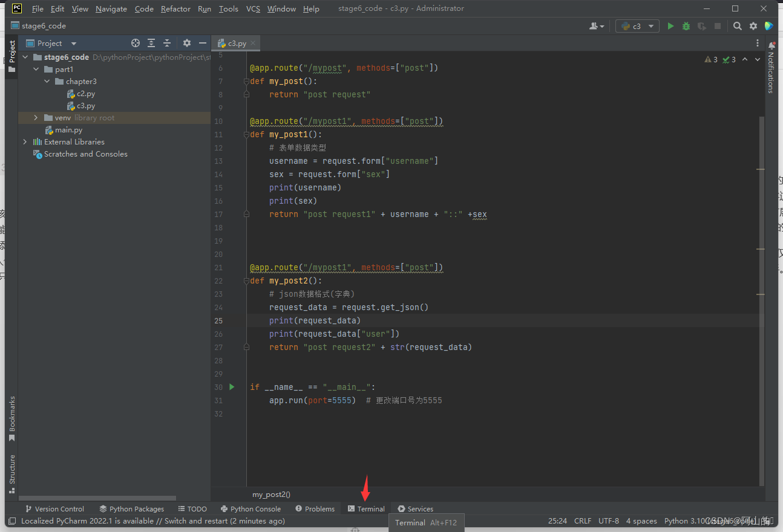This screenshot has height=532, width=783.
Task: Click the UTF-8 encoding status
Action: click(x=609, y=521)
